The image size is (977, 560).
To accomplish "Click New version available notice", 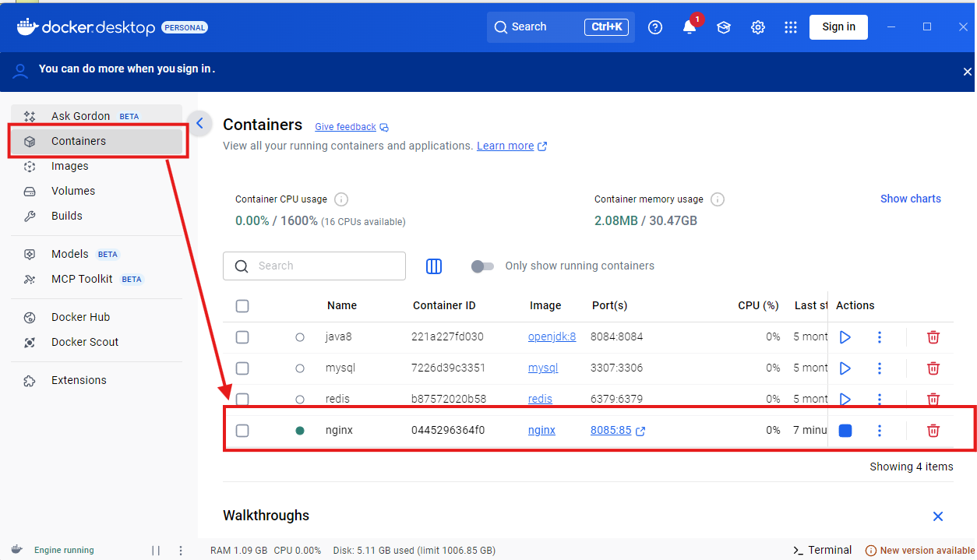I will [x=920, y=551].
